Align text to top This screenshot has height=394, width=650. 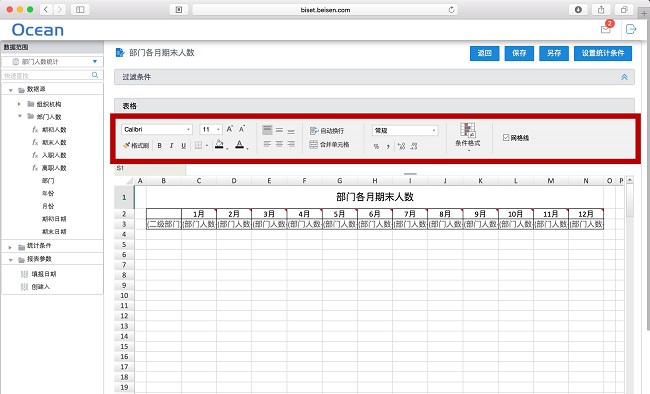pos(267,130)
